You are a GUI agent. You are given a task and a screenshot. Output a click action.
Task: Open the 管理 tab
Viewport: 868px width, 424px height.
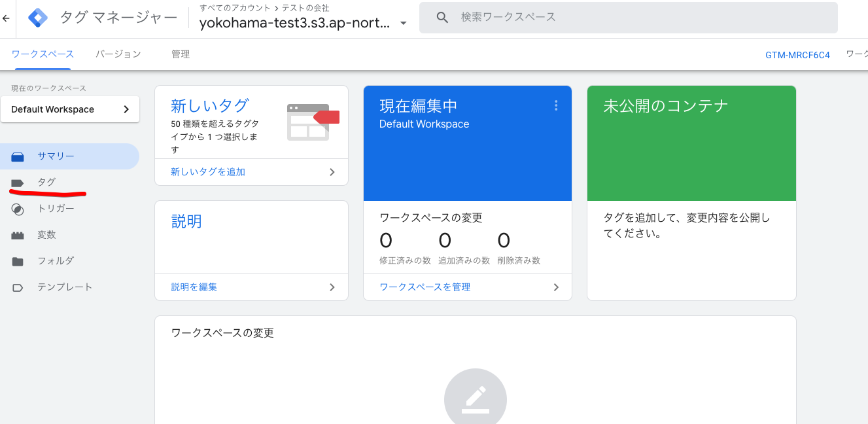tap(181, 54)
